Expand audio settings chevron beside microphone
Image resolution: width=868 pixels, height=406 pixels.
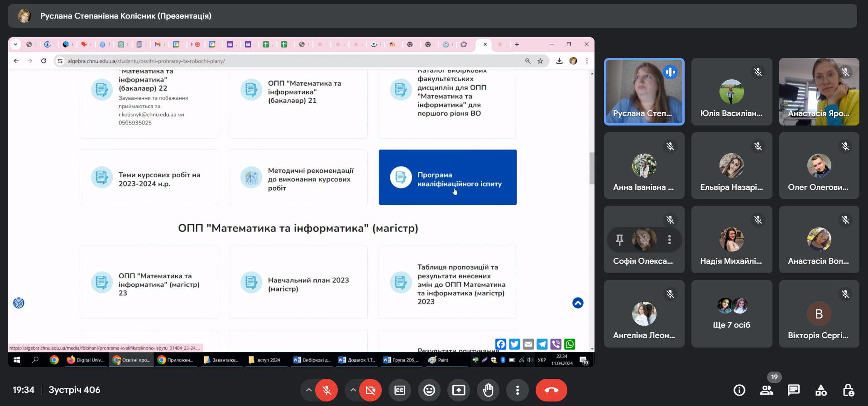[x=308, y=390]
